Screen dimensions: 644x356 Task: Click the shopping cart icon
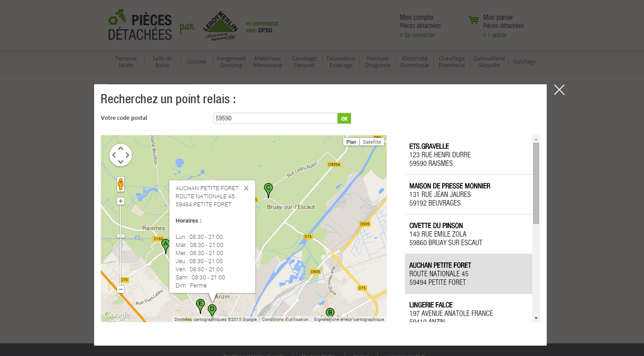tap(473, 20)
